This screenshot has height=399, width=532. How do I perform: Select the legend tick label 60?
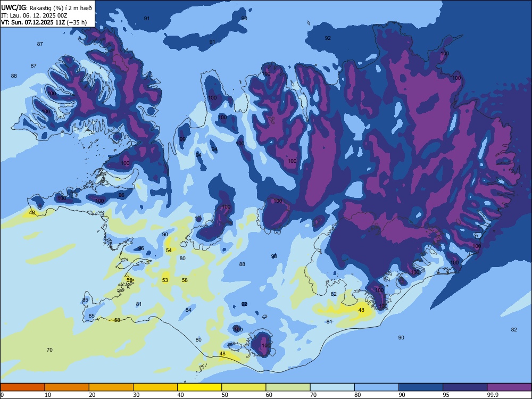tap(269, 395)
